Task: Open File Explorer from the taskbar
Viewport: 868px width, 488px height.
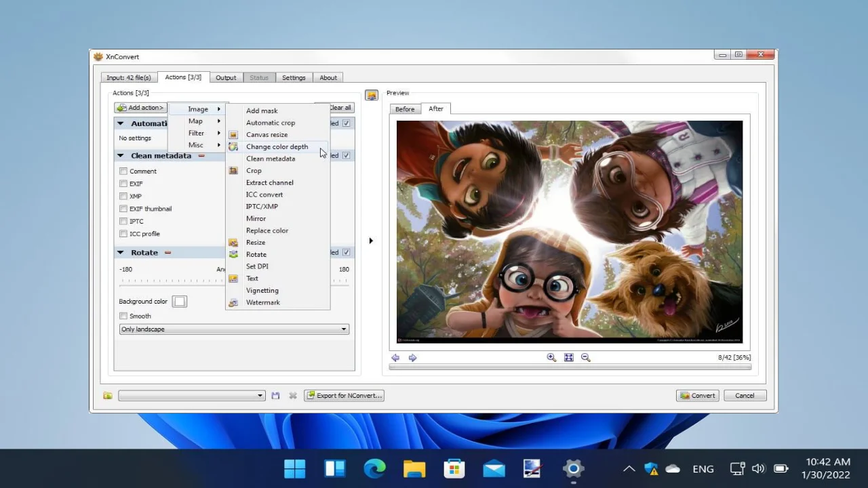Action: [414, 468]
